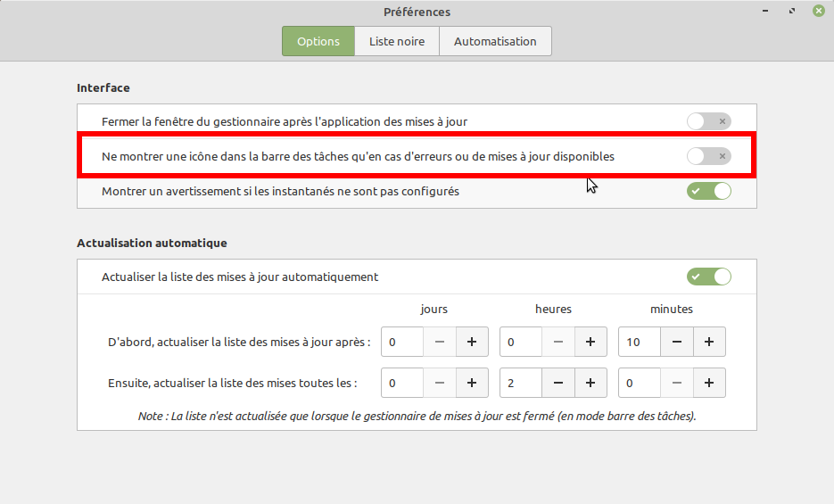Increase hours in the Ensuite row

coord(590,383)
